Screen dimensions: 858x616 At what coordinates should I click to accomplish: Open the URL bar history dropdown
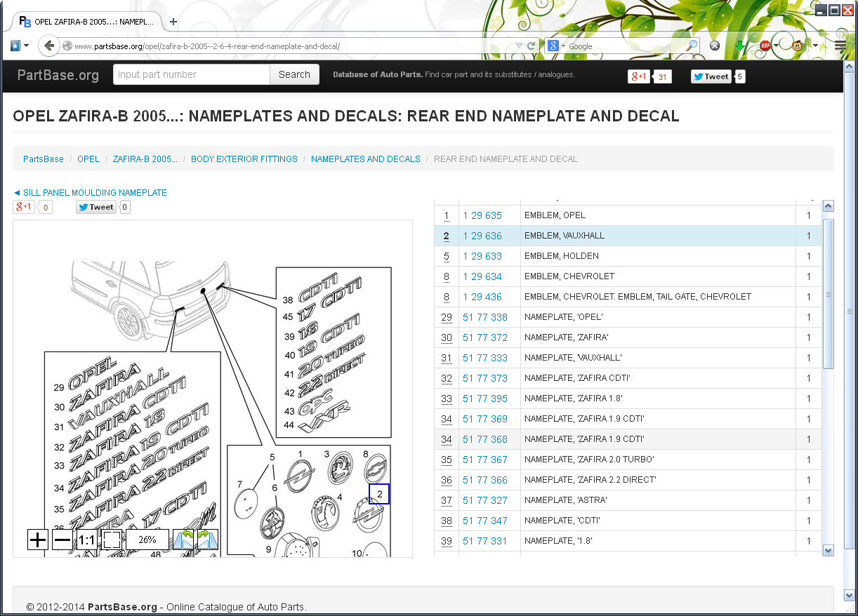[519, 46]
